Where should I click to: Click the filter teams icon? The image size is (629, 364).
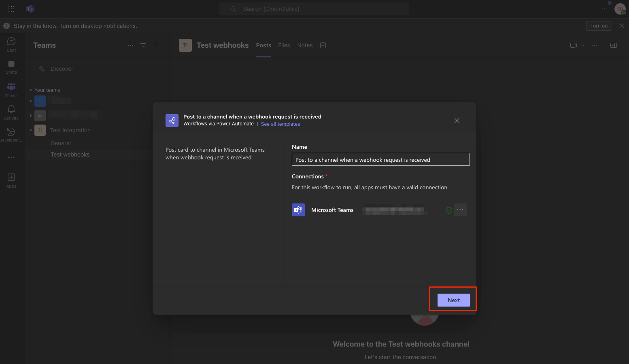tap(143, 45)
